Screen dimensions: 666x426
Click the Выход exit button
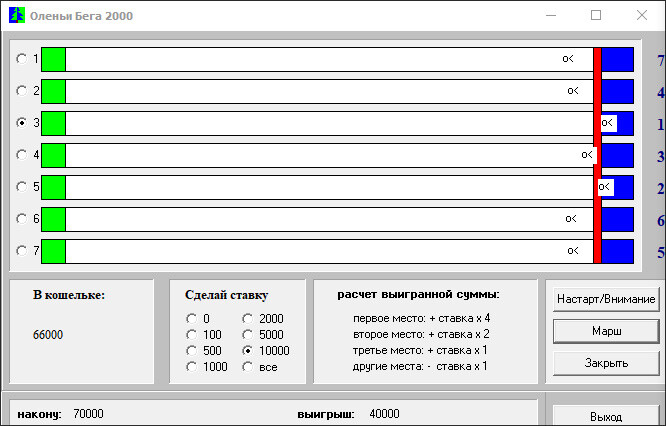click(606, 416)
